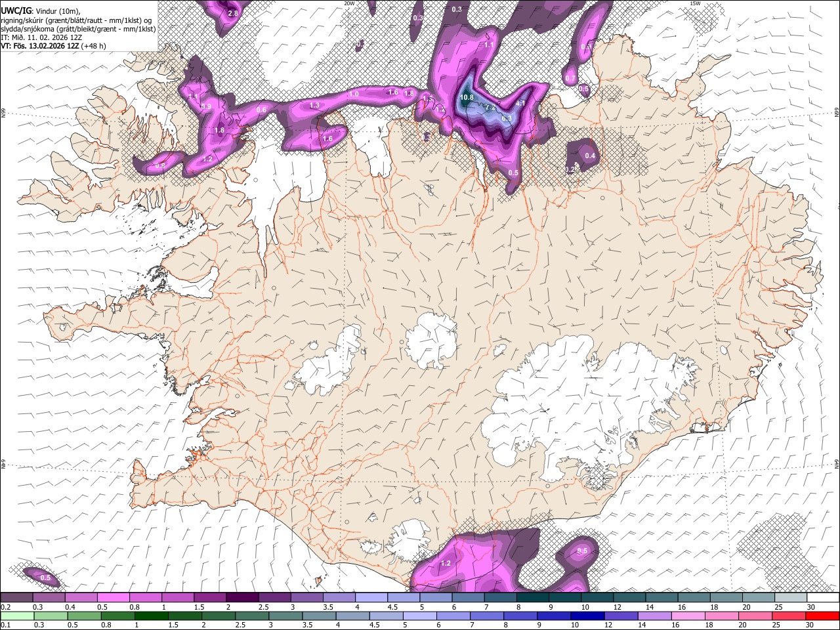Select the 15W longitude label
The height and width of the screenshot is (630, 840).
695,3
